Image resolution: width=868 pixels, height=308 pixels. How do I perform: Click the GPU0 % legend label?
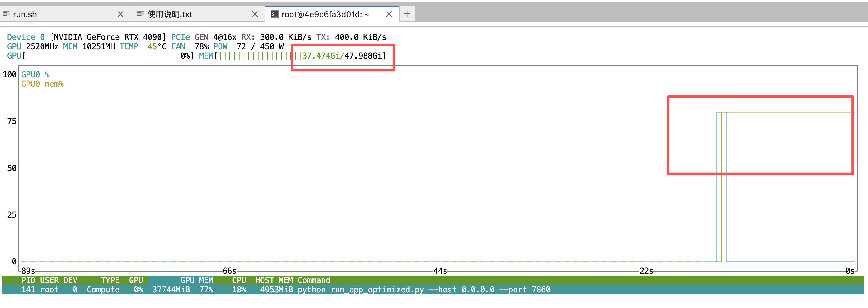pyautogui.click(x=35, y=75)
